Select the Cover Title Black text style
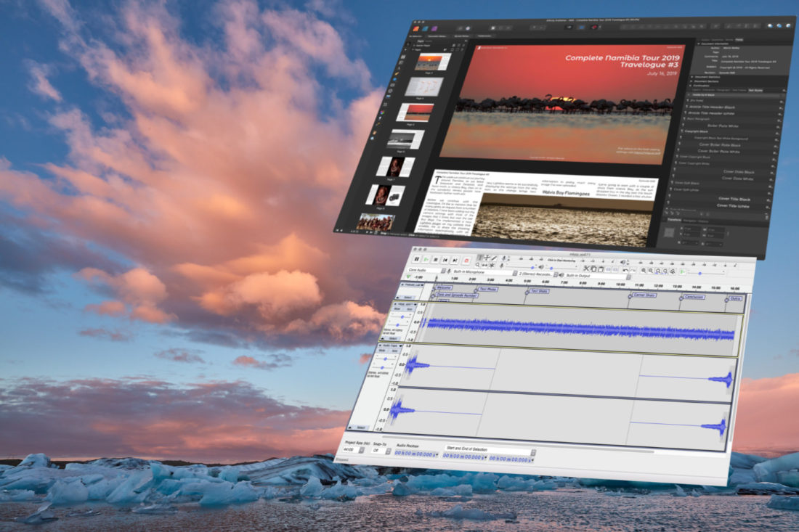This screenshot has width=799, height=532. (734, 198)
